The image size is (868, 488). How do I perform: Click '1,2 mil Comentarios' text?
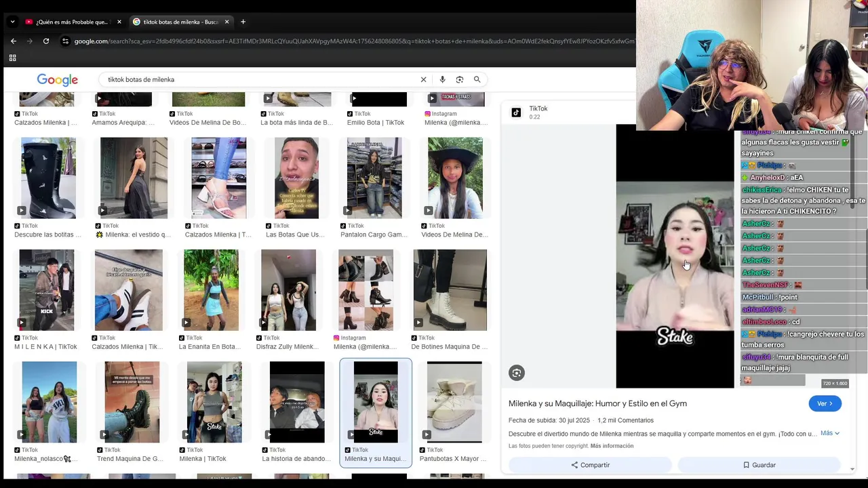[x=625, y=420]
